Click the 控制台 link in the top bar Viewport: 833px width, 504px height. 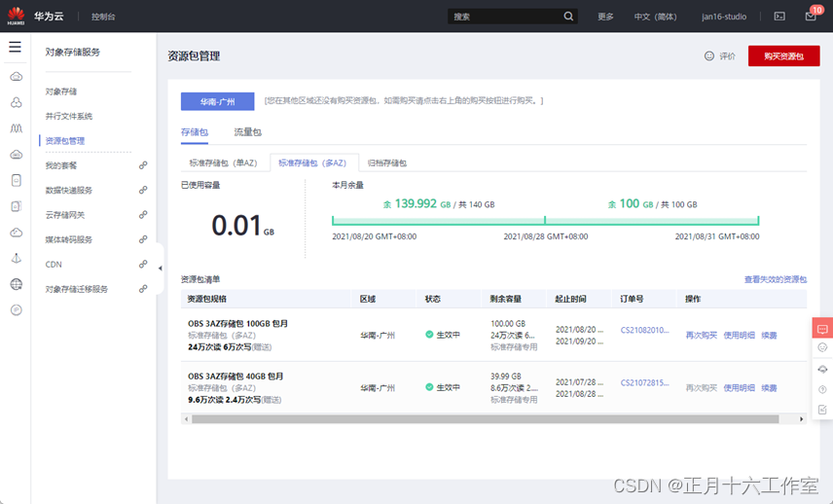(x=103, y=17)
